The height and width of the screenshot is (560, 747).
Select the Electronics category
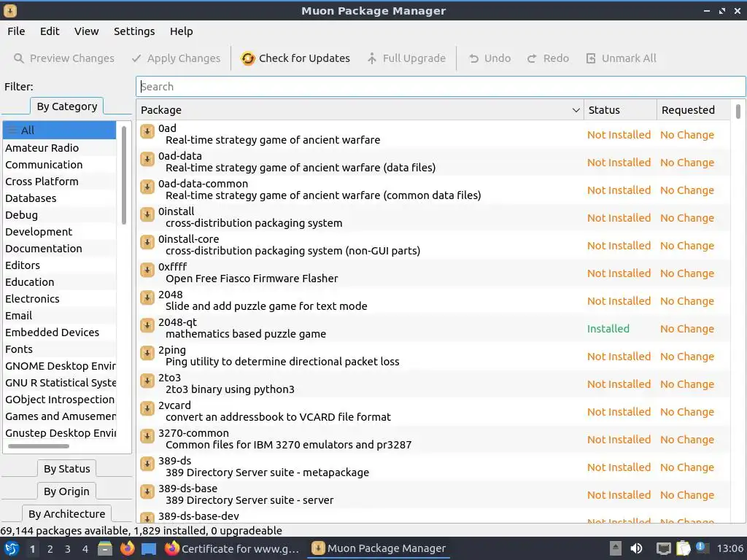tap(60, 298)
